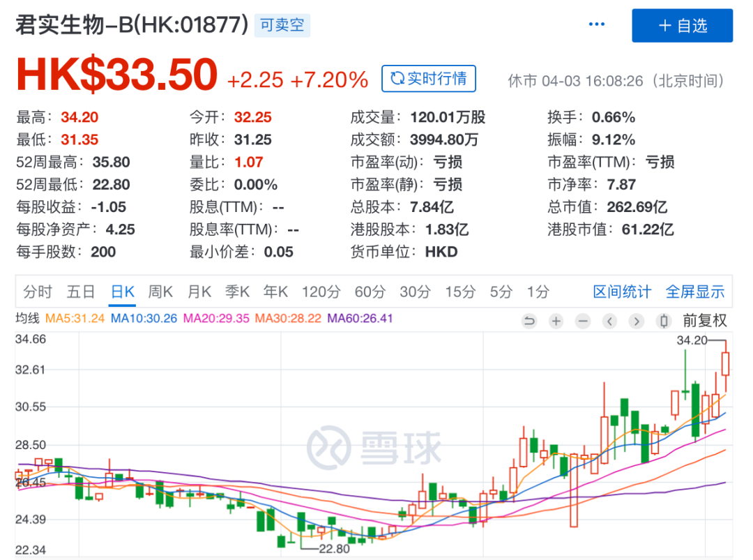
Task: Click the 实时行情 refresh button
Action: pyautogui.click(x=428, y=78)
